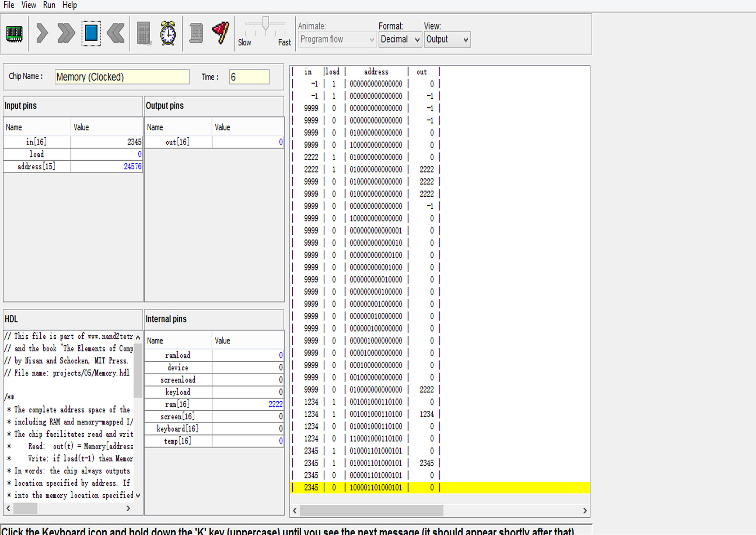This screenshot has width=756, height=535.
Task: Open the Run menu
Action: tap(49, 5)
